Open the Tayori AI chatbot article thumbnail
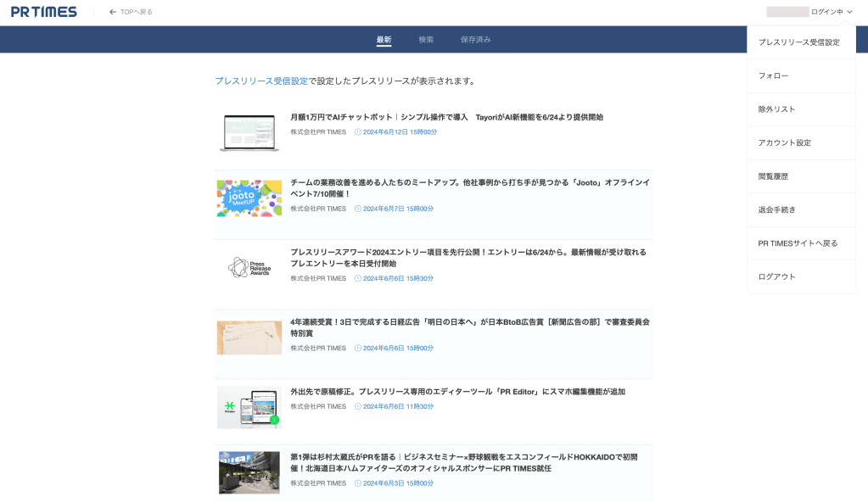The height and width of the screenshot is (502, 868). pos(249,133)
